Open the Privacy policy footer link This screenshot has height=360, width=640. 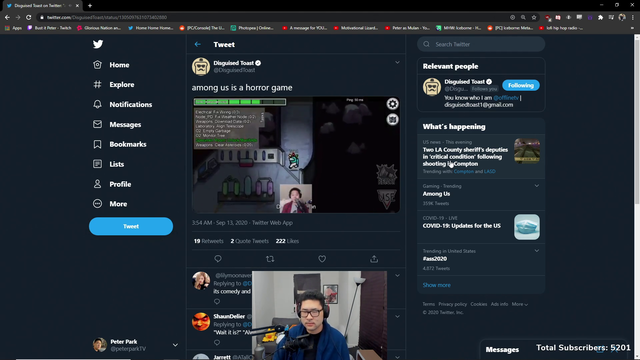pyautogui.click(x=453, y=304)
